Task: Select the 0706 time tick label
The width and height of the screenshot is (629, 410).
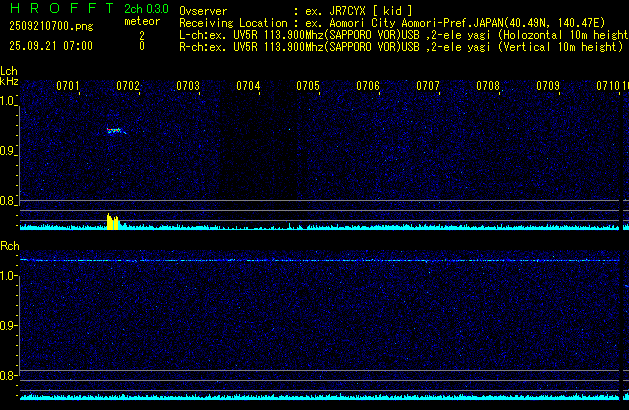Action: click(368, 86)
